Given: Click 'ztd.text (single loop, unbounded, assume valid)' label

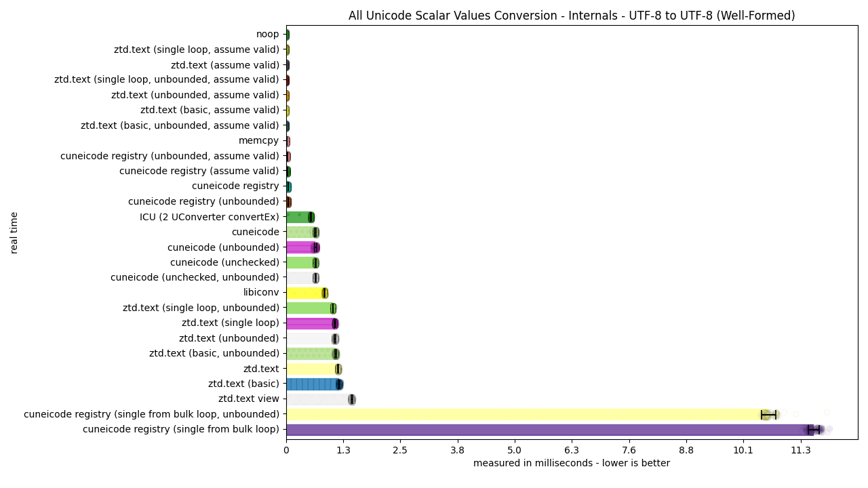Looking at the screenshot, I should point(167,80).
